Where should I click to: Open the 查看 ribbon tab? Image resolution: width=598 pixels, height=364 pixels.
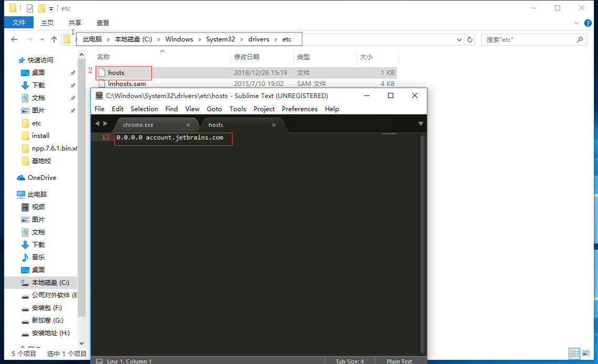(x=102, y=23)
